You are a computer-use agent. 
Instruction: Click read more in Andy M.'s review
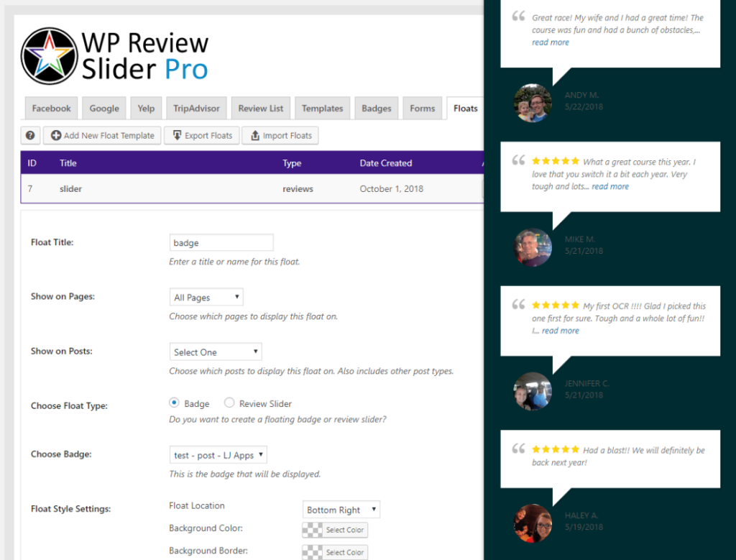pos(550,42)
